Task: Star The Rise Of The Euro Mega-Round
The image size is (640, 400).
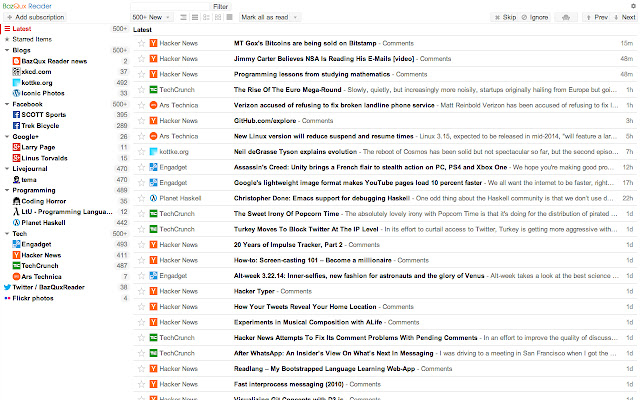Action: [141, 90]
